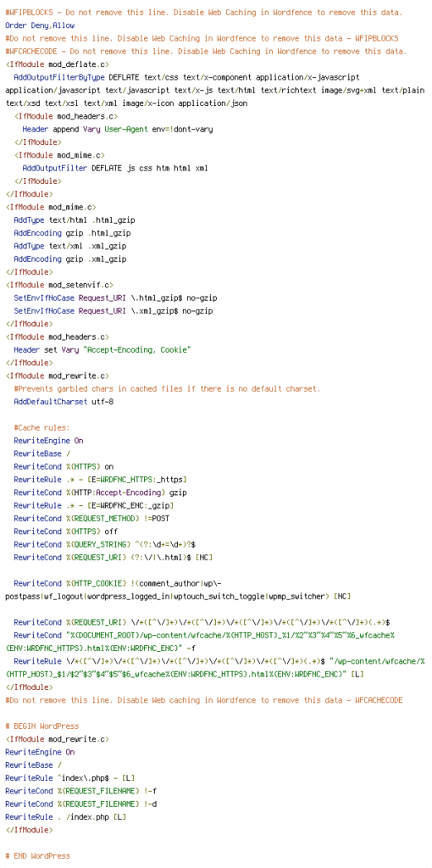Image resolution: width=432 pixels, height=868 pixels.
Task: Click Header set Vary Accept-Encoding line
Action: 102,350
